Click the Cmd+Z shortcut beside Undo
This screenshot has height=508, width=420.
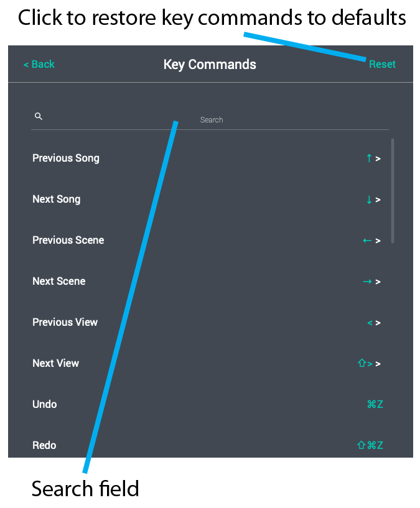[x=375, y=404]
